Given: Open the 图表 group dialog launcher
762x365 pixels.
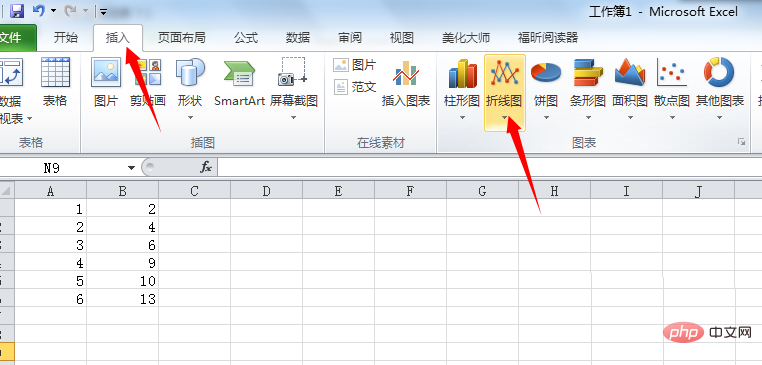Looking at the screenshot, I should pyautogui.click(x=742, y=142).
